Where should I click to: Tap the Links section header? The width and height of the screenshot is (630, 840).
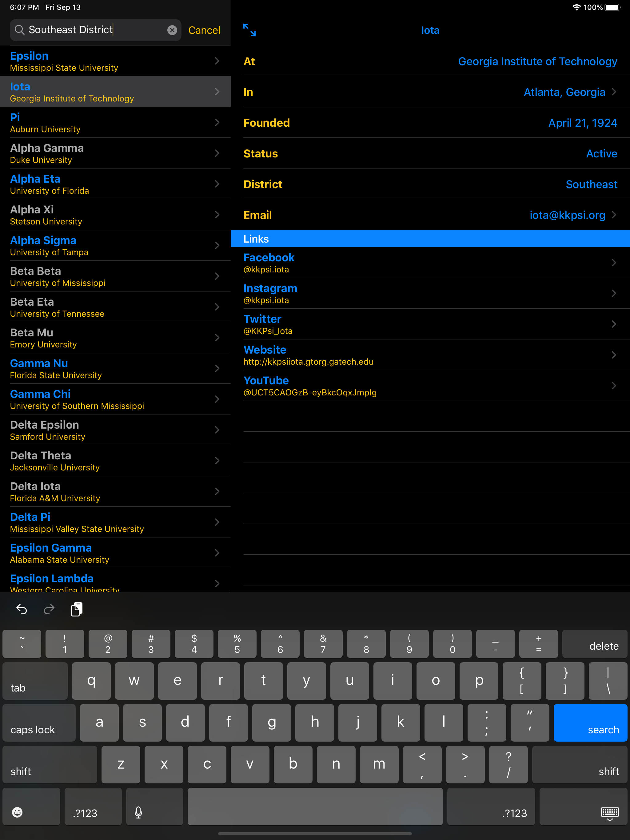[430, 239]
